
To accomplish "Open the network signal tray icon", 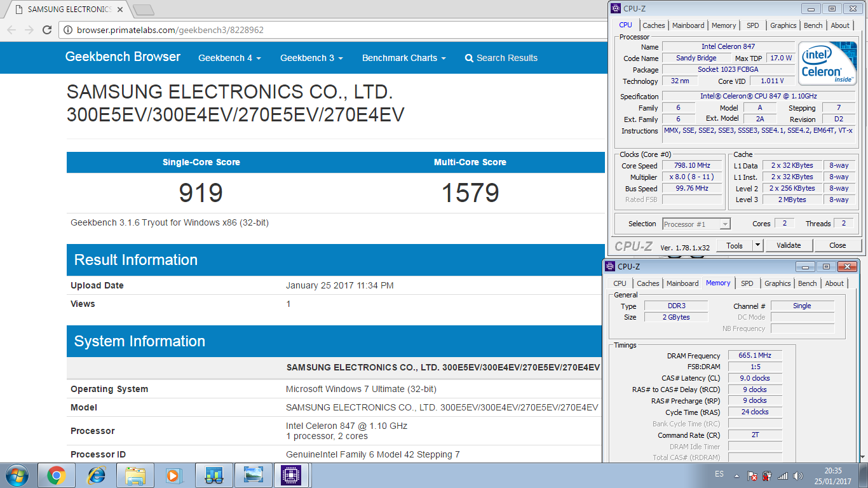I will click(x=783, y=475).
